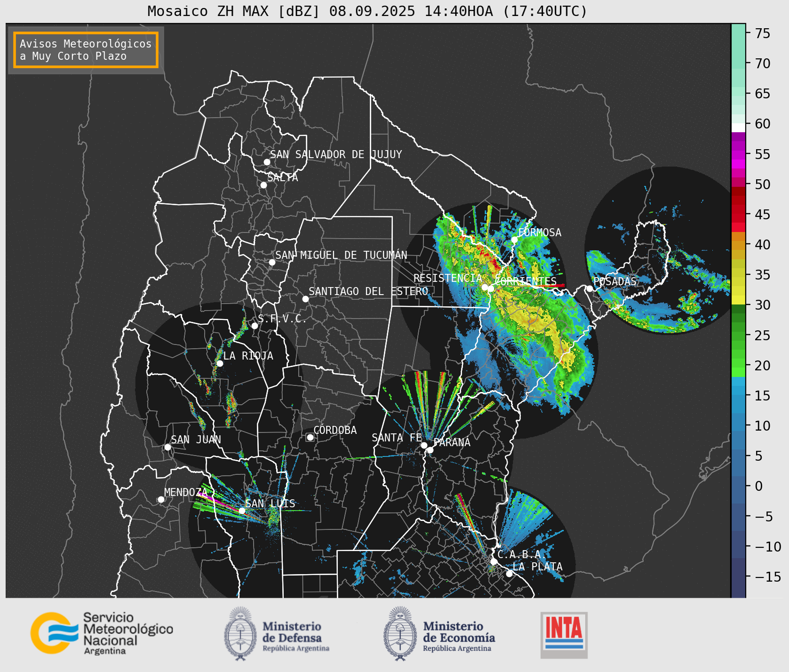The width and height of the screenshot is (789, 672).
Task: Select the 50 tick label on the scale
Action: pyautogui.click(x=763, y=184)
